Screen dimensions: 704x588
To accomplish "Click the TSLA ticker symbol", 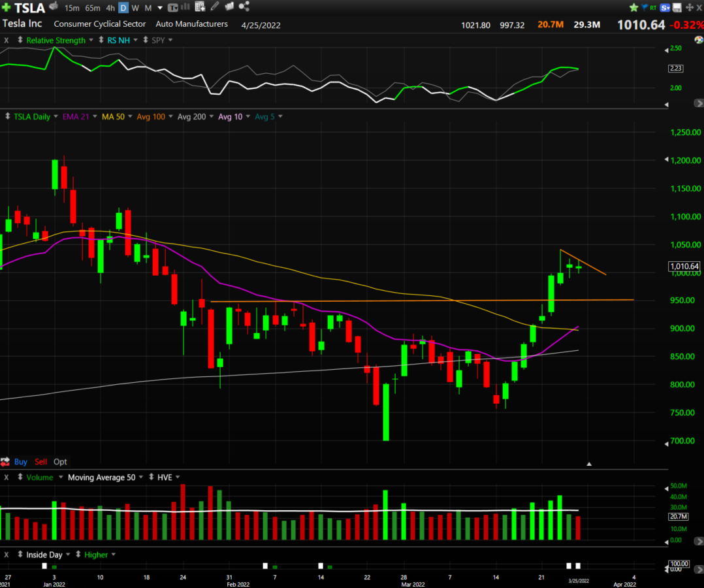I will point(29,8).
